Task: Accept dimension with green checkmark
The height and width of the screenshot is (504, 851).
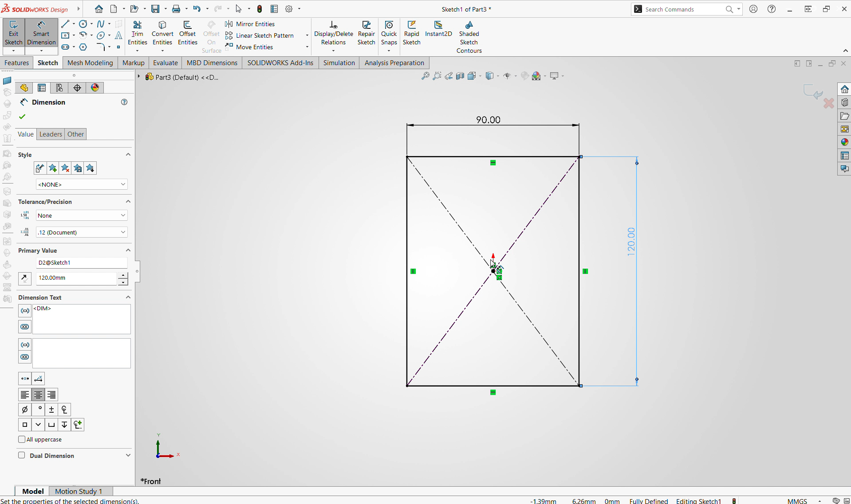Action: pyautogui.click(x=22, y=117)
